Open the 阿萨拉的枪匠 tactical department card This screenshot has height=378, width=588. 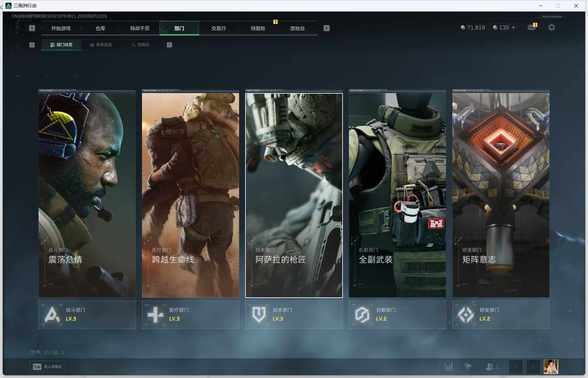click(x=294, y=195)
